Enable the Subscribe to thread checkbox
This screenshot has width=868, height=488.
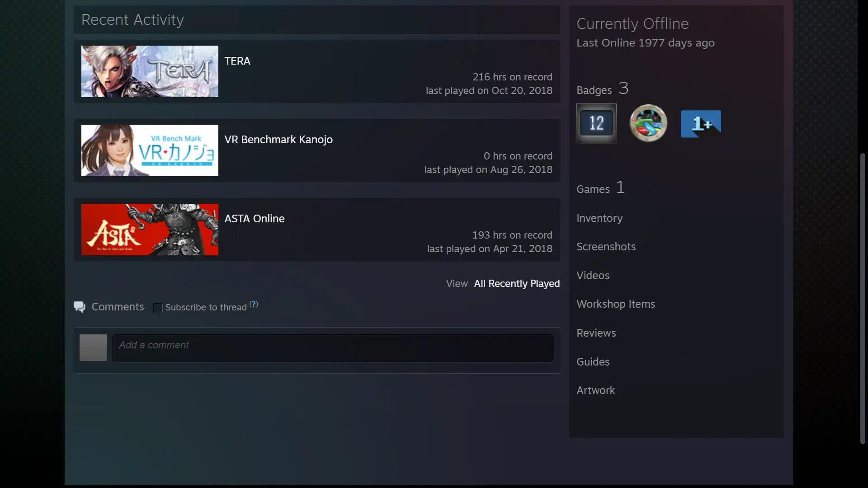tap(158, 308)
